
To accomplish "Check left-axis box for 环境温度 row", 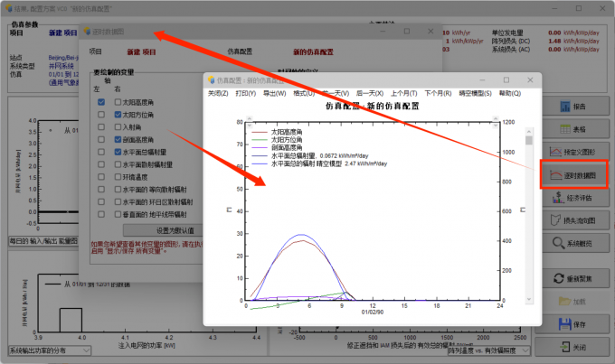I will (101, 177).
